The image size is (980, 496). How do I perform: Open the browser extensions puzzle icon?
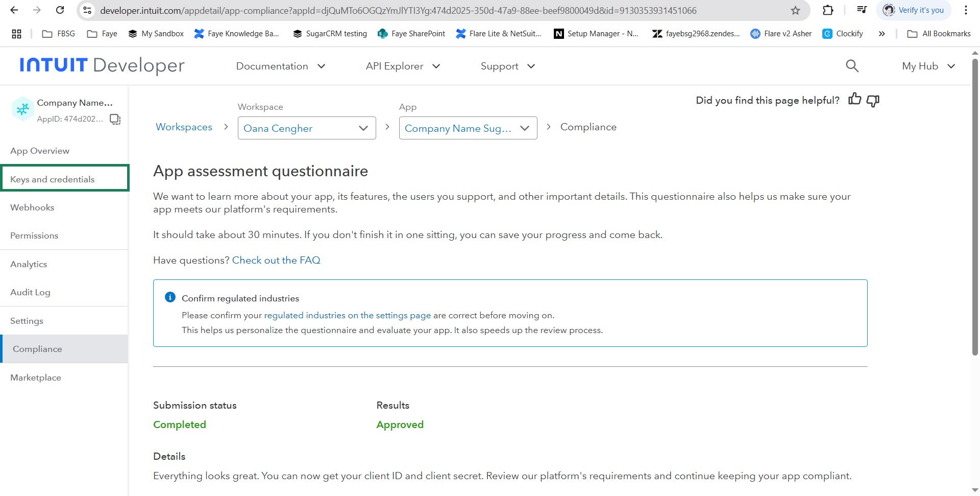tap(828, 10)
